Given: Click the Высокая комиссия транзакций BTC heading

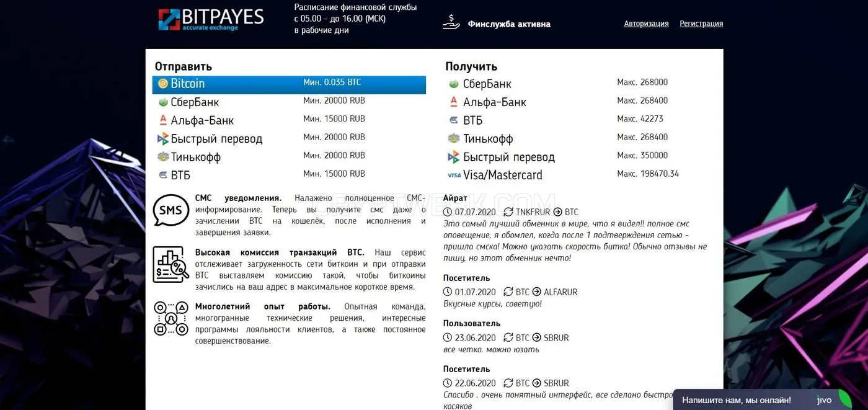Looking at the screenshot, I should click(280, 253).
